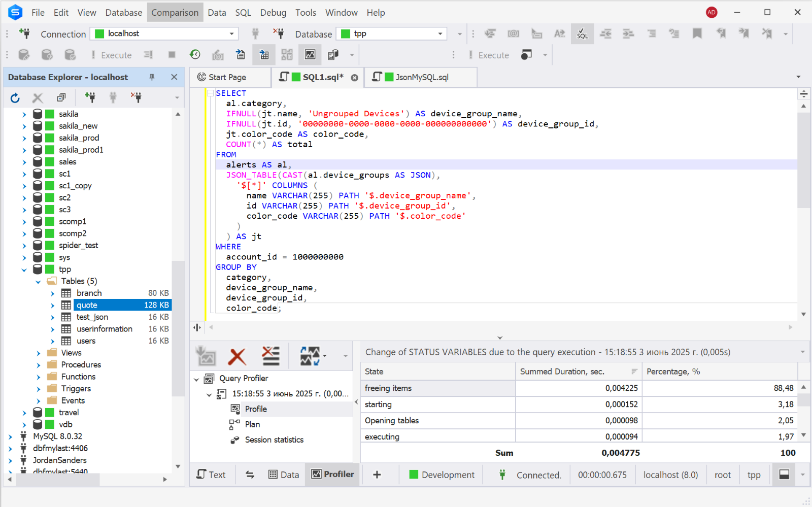The width and height of the screenshot is (812, 507).
Task: Select the userinformation table
Action: click(x=105, y=329)
